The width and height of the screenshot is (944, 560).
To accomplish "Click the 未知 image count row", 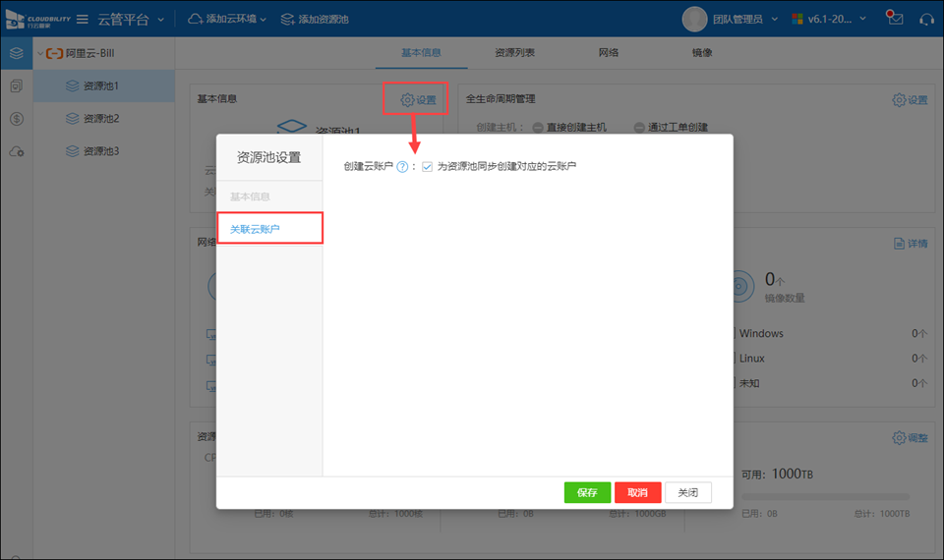I will pyautogui.click(x=833, y=383).
